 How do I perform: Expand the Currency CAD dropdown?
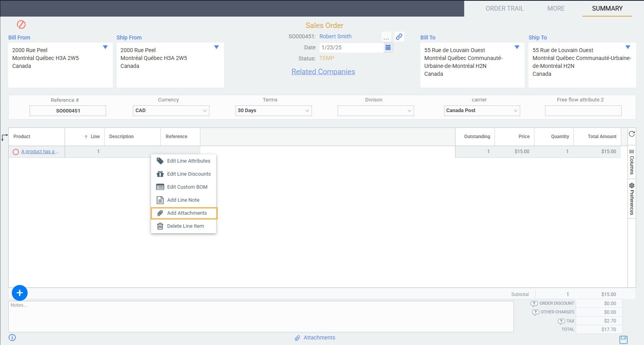pyautogui.click(x=171, y=111)
